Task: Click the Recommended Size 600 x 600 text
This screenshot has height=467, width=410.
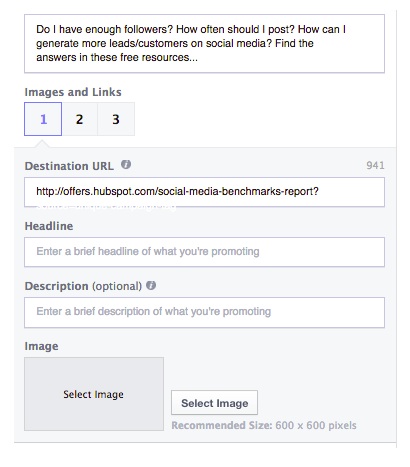Action: (264, 425)
